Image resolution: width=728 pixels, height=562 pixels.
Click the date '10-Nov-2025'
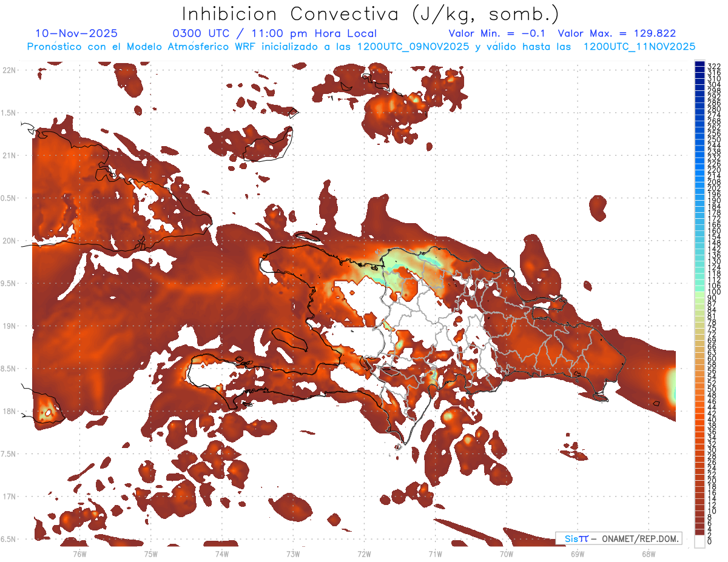coord(77,33)
